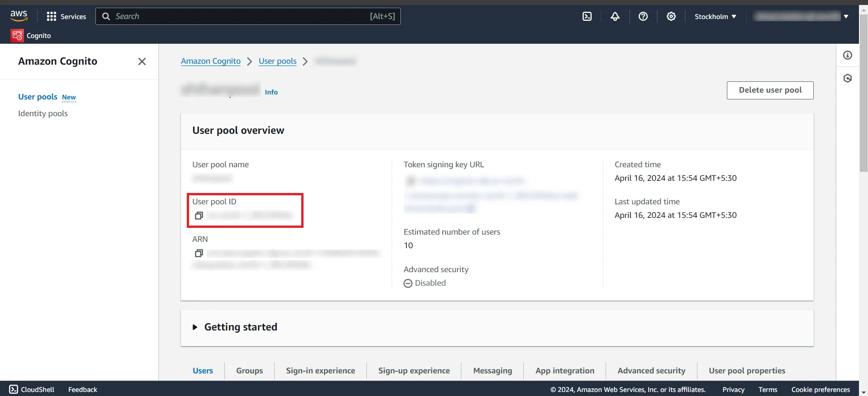Click the page vertical scrollbar thumb

(x=863, y=93)
